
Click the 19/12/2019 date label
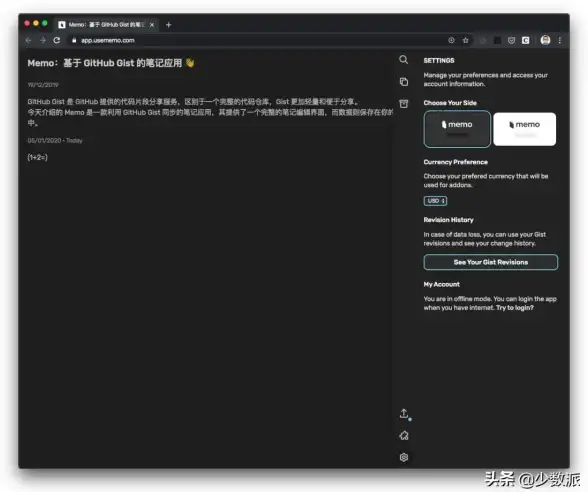click(43, 85)
